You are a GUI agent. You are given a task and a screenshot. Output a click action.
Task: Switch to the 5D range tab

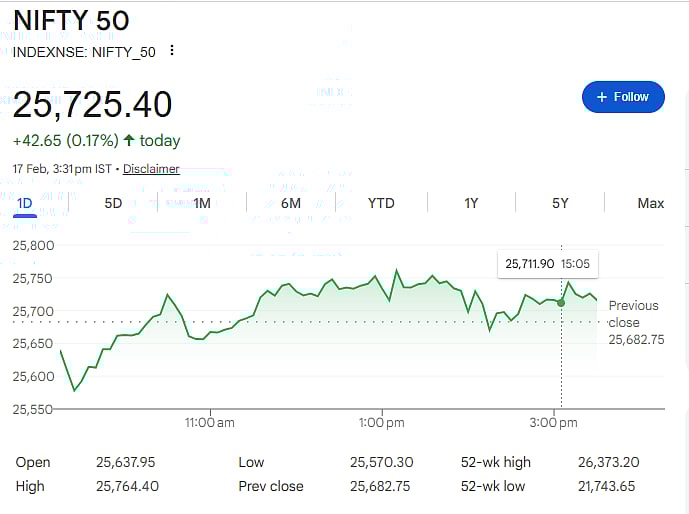113,203
